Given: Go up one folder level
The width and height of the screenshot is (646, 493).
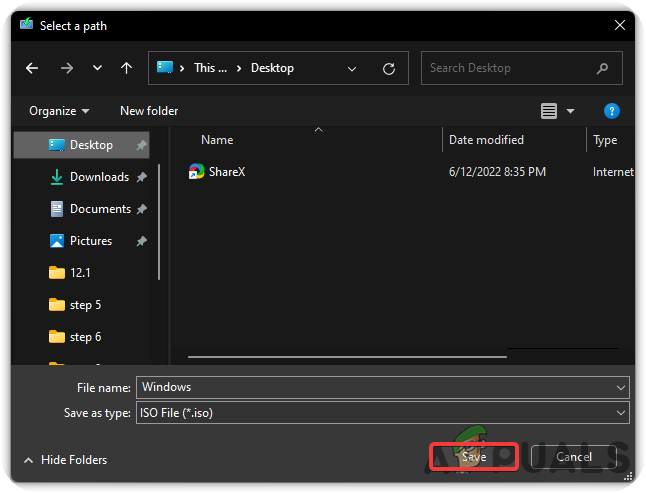Looking at the screenshot, I should point(126,68).
